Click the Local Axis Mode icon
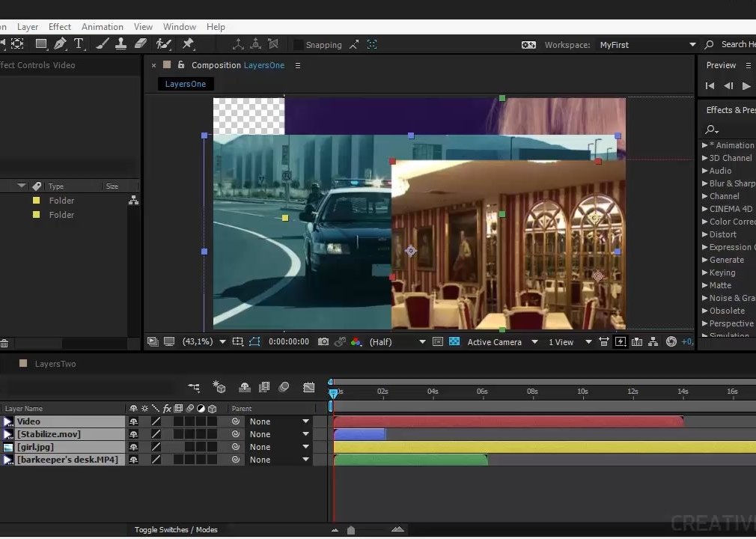 (x=238, y=45)
